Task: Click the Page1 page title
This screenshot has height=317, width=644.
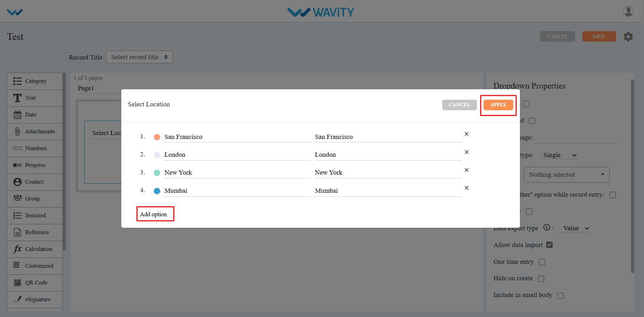Action: 86,88
